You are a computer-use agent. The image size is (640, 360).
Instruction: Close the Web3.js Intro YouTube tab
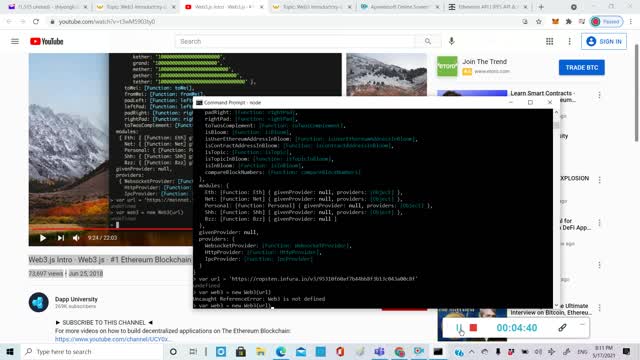point(262,7)
